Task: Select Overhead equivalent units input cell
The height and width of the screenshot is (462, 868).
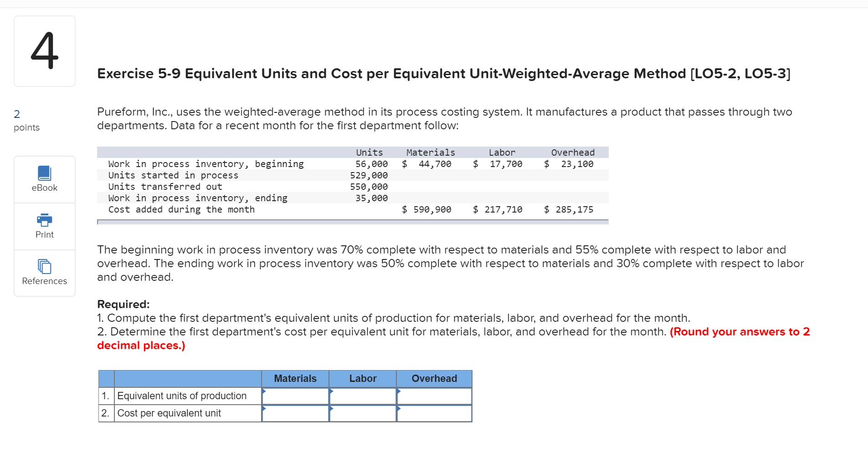Action: tap(434, 396)
